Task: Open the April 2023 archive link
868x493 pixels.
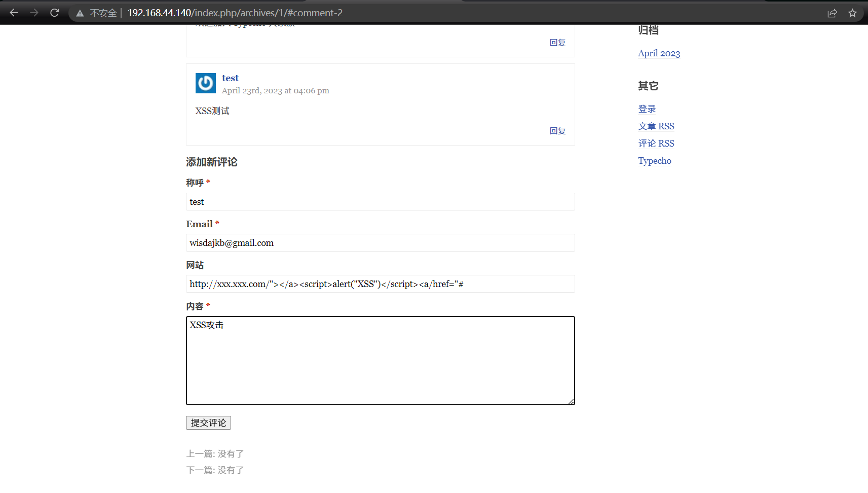Action: pos(659,53)
